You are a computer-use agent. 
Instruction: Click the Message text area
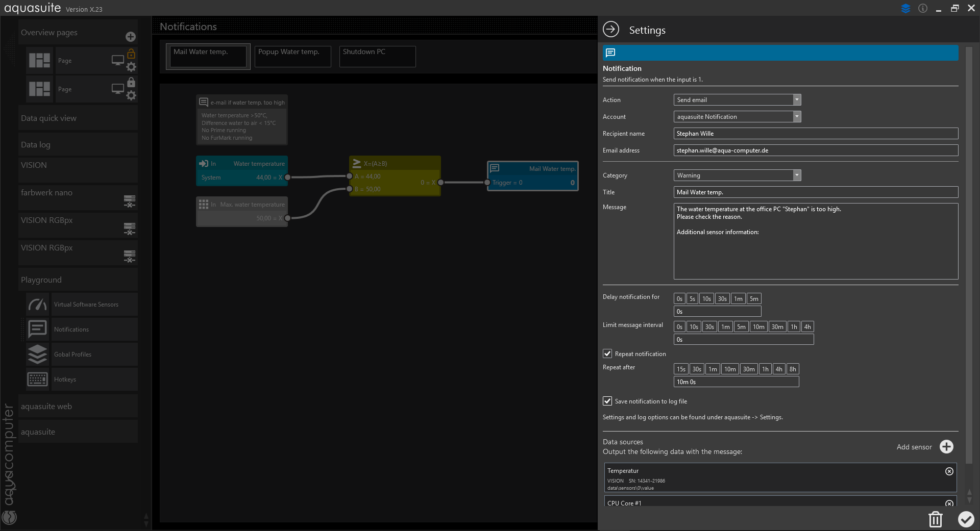point(816,241)
